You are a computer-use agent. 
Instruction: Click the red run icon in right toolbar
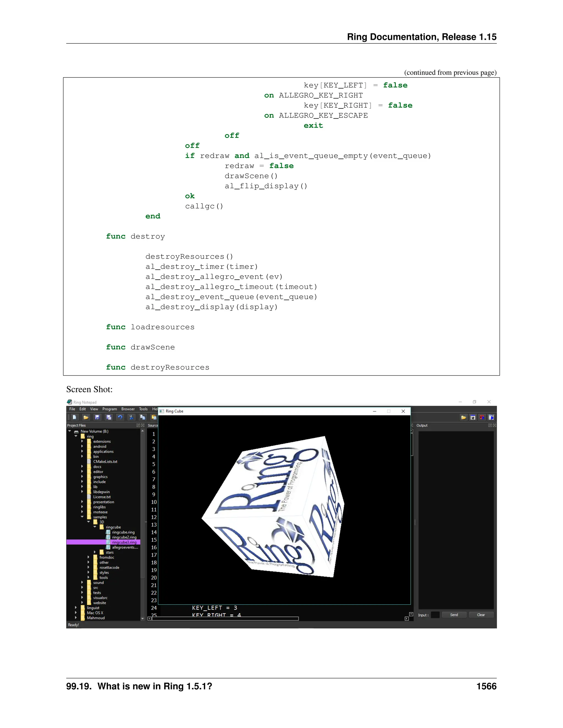pos(482,417)
